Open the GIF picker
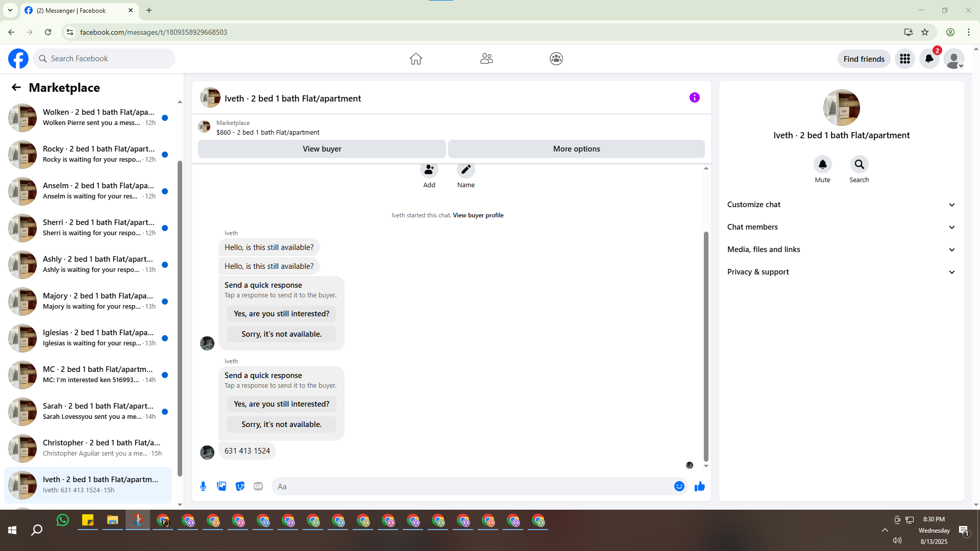Screen dimensions: 980x551 tap(258, 486)
